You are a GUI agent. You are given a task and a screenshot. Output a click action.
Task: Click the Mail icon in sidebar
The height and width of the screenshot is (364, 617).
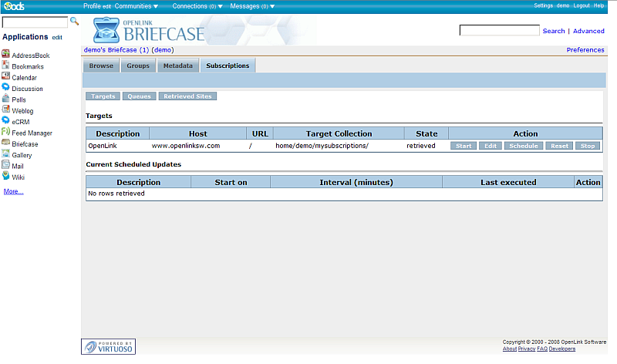coord(5,166)
